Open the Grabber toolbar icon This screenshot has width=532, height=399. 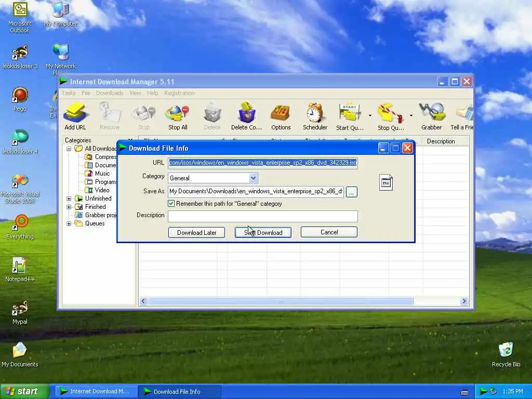coord(432,116)
